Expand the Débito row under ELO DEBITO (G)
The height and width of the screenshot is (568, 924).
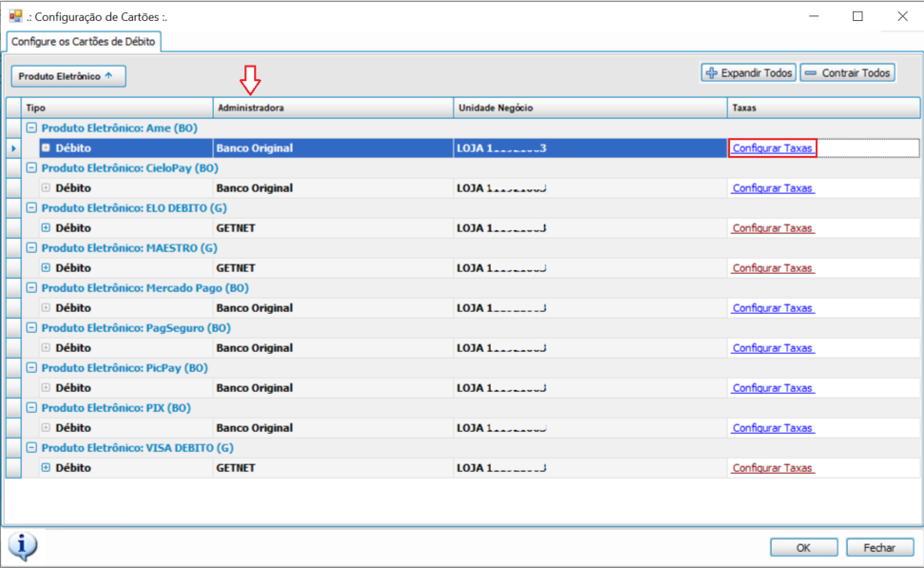pos(46,227)
